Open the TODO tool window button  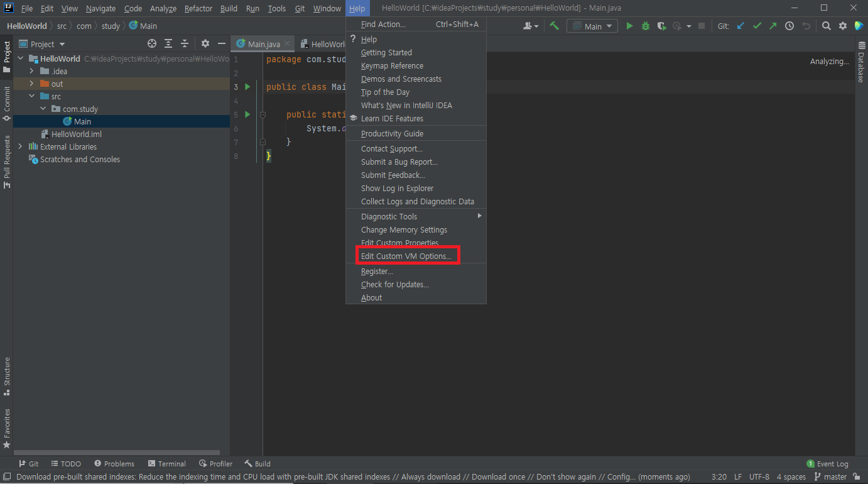click(x=65, y=464)
